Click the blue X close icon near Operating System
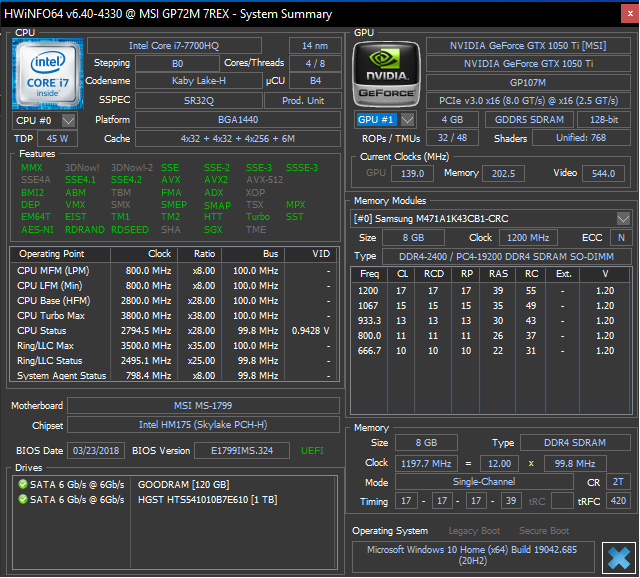This screenshot has width=640, height=578. click(x=619, y=558)
